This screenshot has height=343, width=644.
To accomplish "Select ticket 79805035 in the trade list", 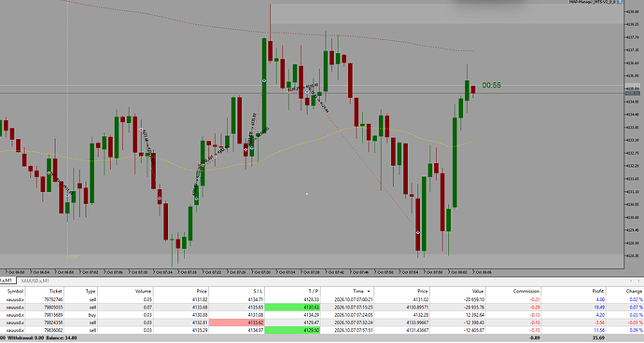I will pos(53,308).
